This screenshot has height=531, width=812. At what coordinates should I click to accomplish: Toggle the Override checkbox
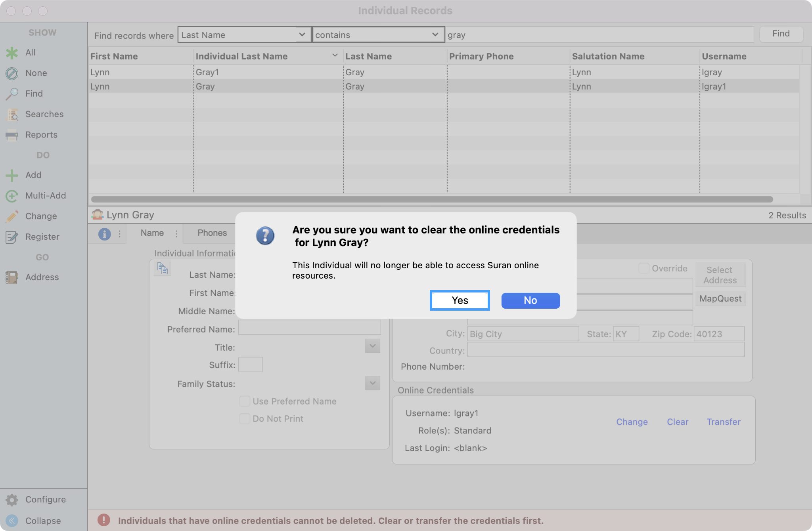pyautogui.click(x=644, y=268)
